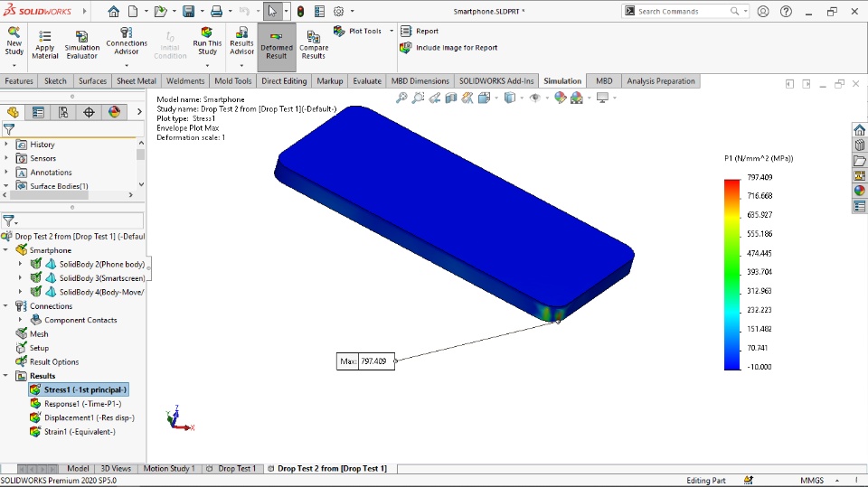Click the Rebuild traffic light icon
The width and height of the screenshot is (868, 487).
300,11
